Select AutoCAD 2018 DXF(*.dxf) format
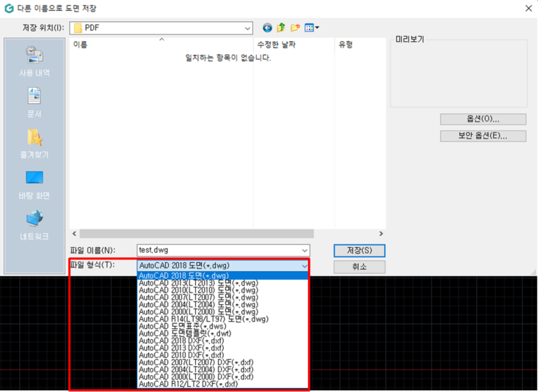 coord(223,341)
